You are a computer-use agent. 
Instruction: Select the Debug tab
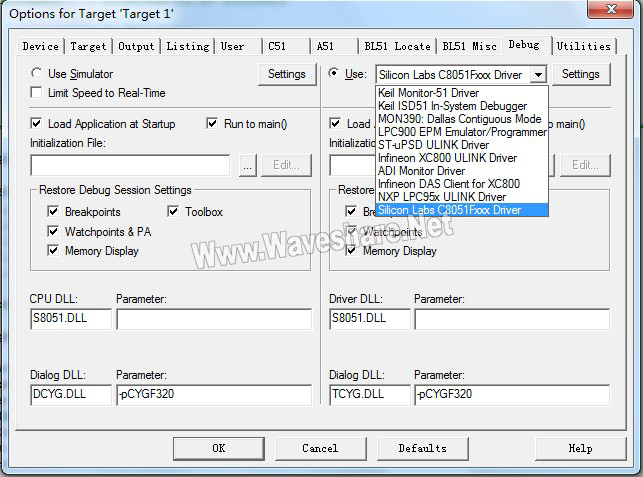click(524, 44)
